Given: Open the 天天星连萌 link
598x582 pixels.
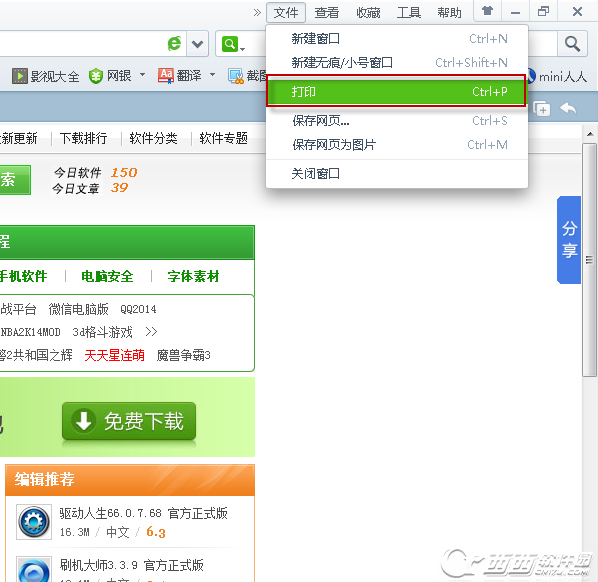Looking at the screenshot, I should (114, 355).
